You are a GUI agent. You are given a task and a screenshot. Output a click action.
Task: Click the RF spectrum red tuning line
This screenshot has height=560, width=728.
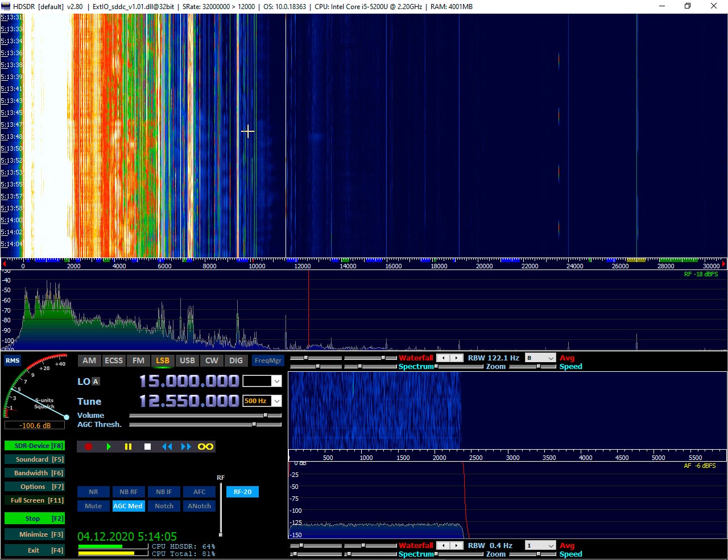point(309,310)
